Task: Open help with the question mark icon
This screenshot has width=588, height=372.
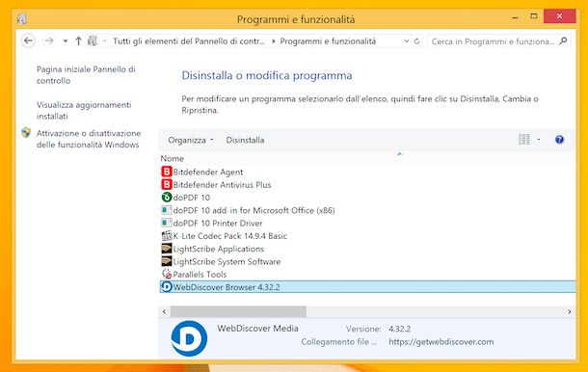Action: click(x=559, y=140)
